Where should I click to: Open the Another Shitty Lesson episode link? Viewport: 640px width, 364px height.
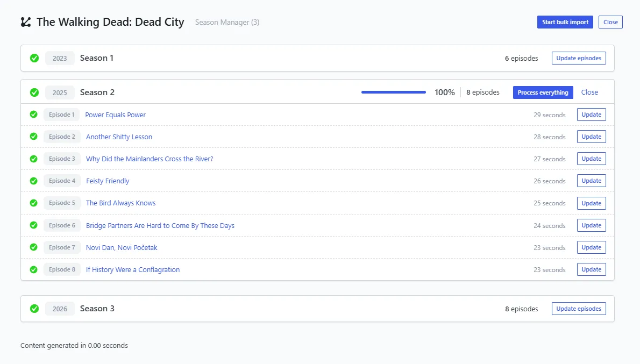119,137
